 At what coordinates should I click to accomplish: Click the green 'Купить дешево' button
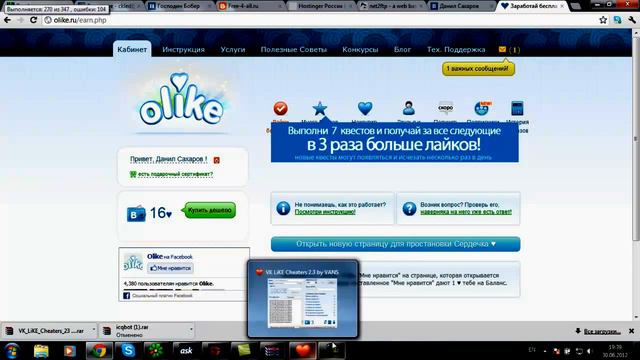pyautogui.click(x=210, y=210)
